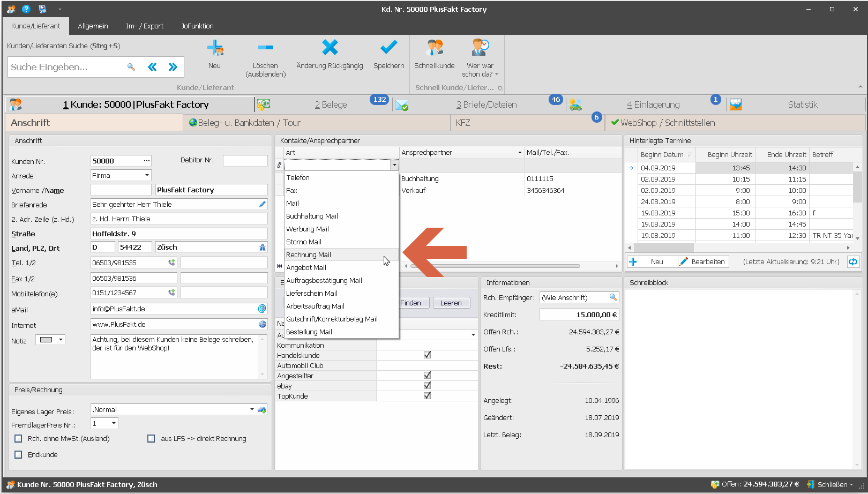This screenshot has height=494, width=868.
Task: Toggle Rch. ohne MwSt.(Ausland) checkbox
Action: 18,438
